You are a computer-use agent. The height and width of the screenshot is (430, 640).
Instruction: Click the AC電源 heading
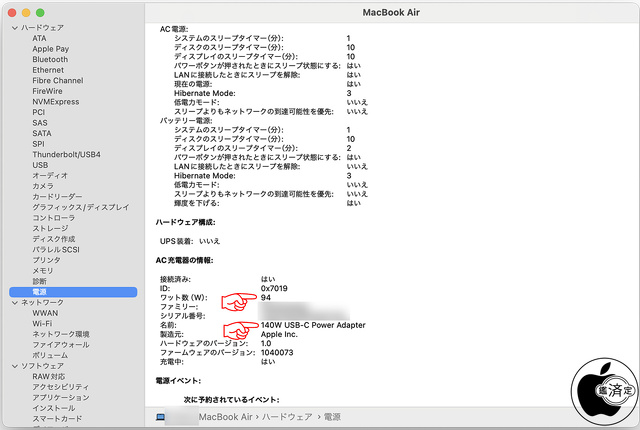174,29
